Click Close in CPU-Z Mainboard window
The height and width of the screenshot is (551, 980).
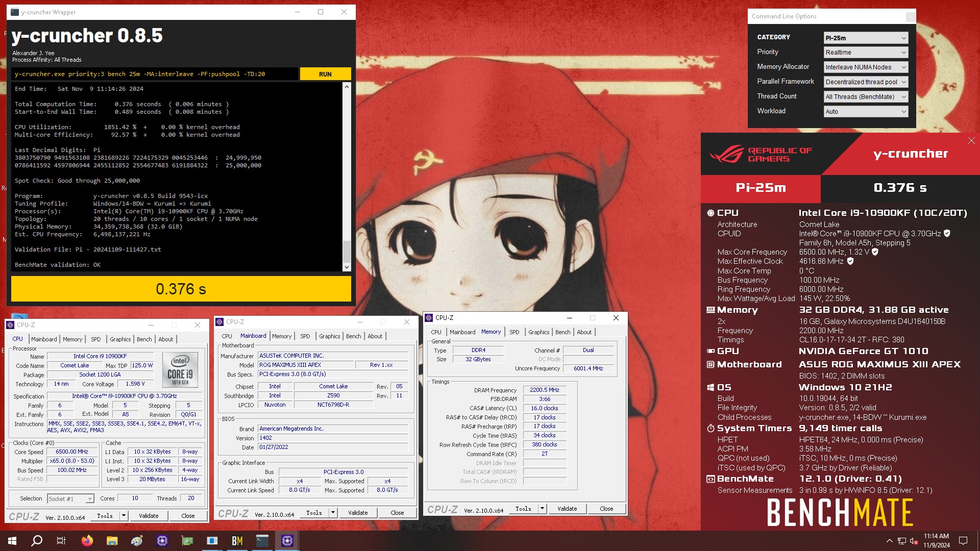pyautogui.click(x=397, y=513)
